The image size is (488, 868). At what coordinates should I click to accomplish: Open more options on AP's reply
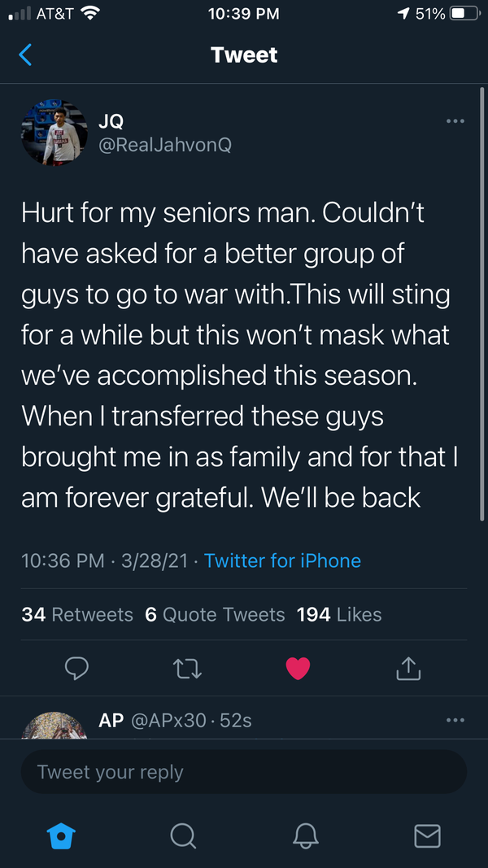tap(455, 720)
